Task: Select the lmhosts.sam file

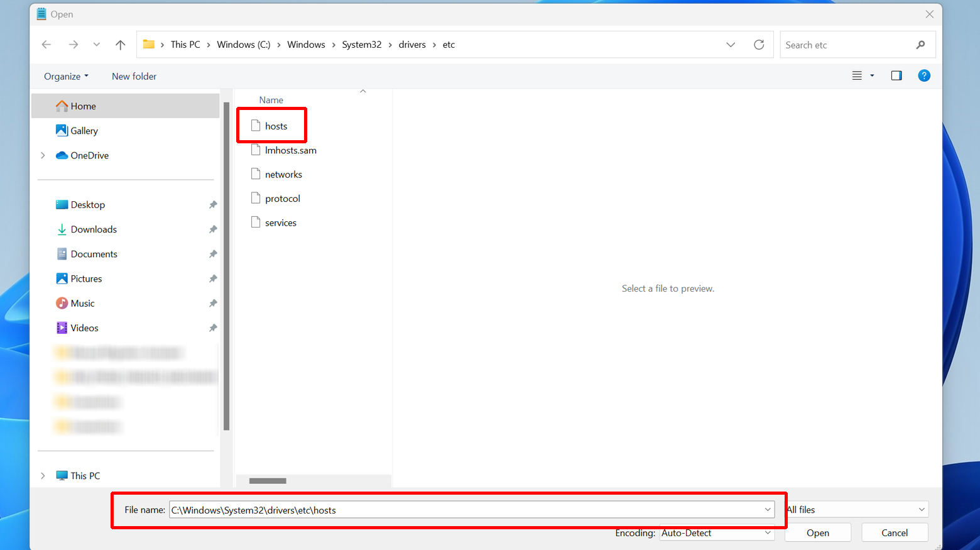Action: point(290,151)
